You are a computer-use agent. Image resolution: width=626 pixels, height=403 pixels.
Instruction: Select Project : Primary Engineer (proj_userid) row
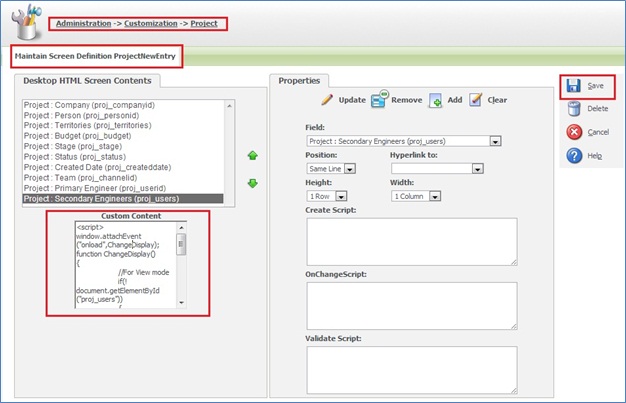[123, 188]
